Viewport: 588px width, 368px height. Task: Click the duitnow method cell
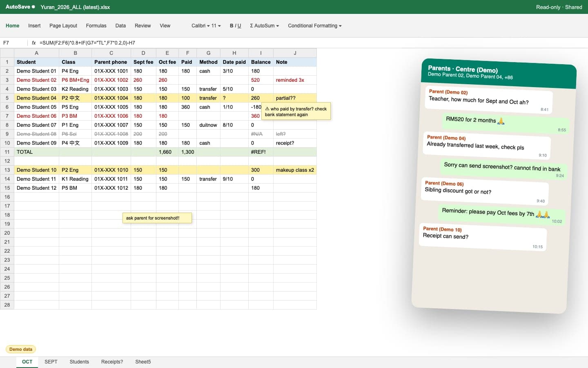coord(208,125)
